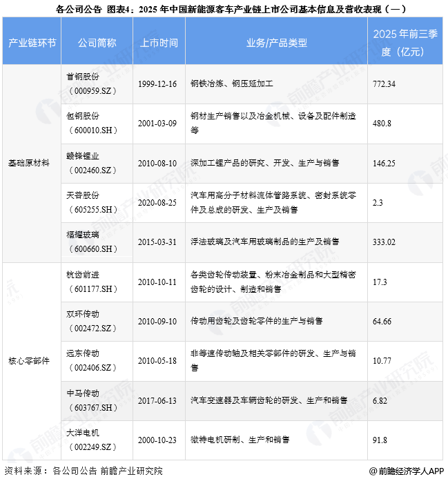The height and width of the screenshot is (479, 448).
Task: Click listing date 2010-08-10
Action: coord(157,164)
